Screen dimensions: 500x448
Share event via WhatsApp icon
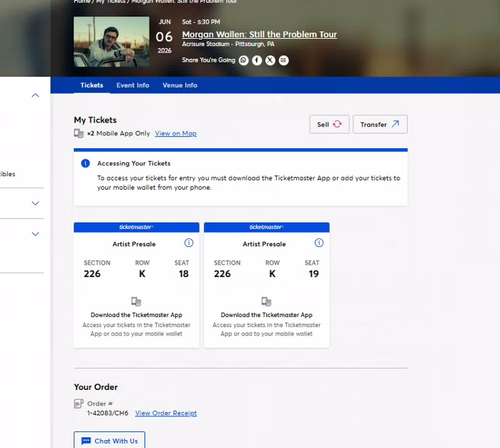coord(244,60)
